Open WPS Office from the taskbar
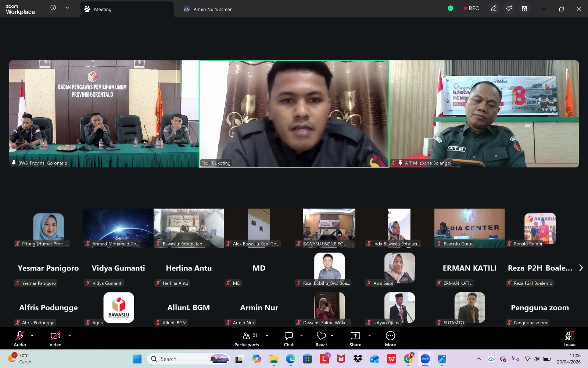The height and width of the screenshot is (368, 588). [x=391, y=359]
